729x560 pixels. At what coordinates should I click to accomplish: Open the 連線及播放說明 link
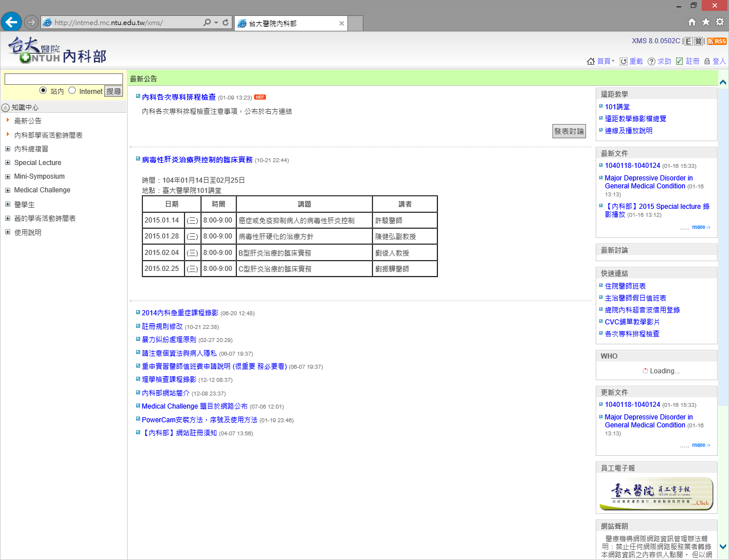click(x=629, y=131)
